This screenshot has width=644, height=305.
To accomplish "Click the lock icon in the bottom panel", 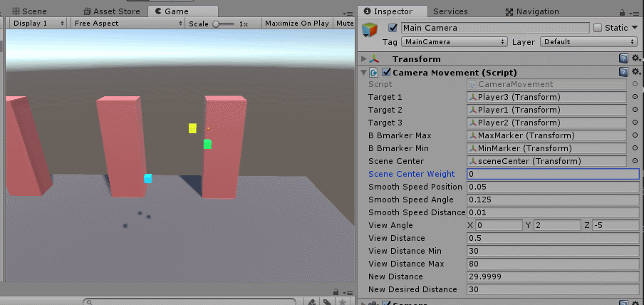I will 336,291.
